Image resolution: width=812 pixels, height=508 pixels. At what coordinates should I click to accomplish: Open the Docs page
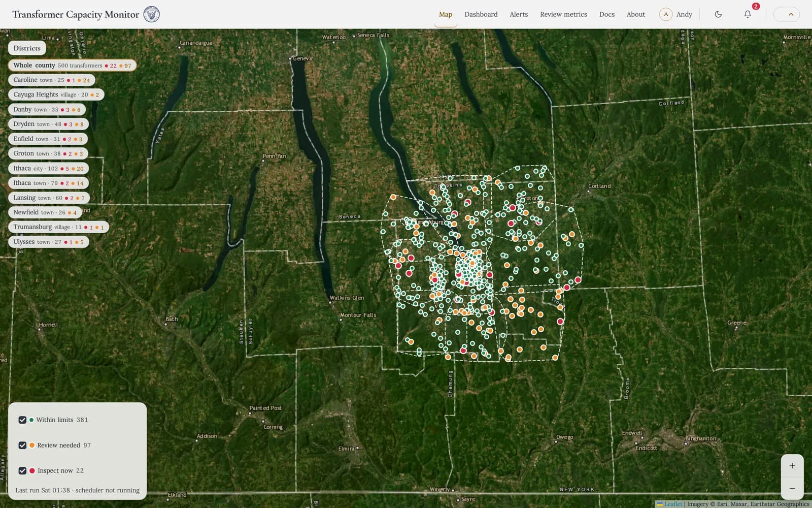(x=606, y=14)
